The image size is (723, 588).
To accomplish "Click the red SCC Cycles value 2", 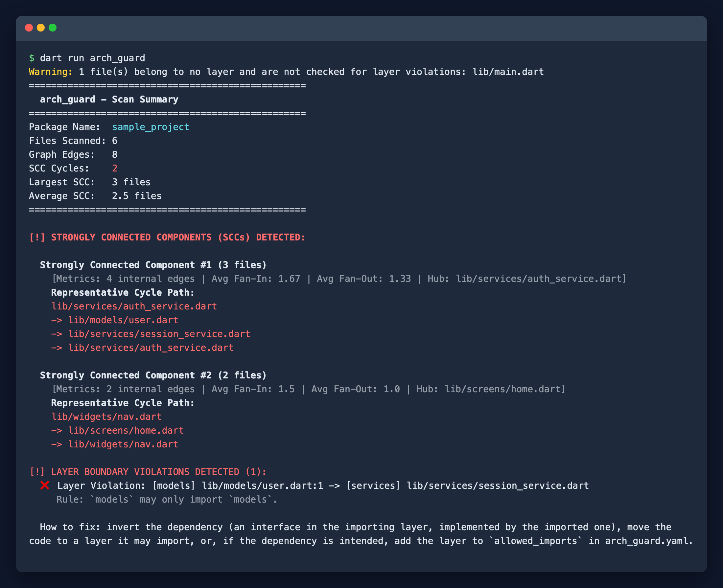I will (x=115, y=168).
